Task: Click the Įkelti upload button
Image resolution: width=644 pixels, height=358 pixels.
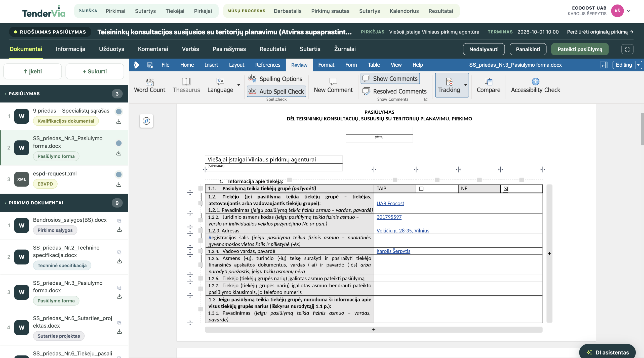Action: click(32, 71)
